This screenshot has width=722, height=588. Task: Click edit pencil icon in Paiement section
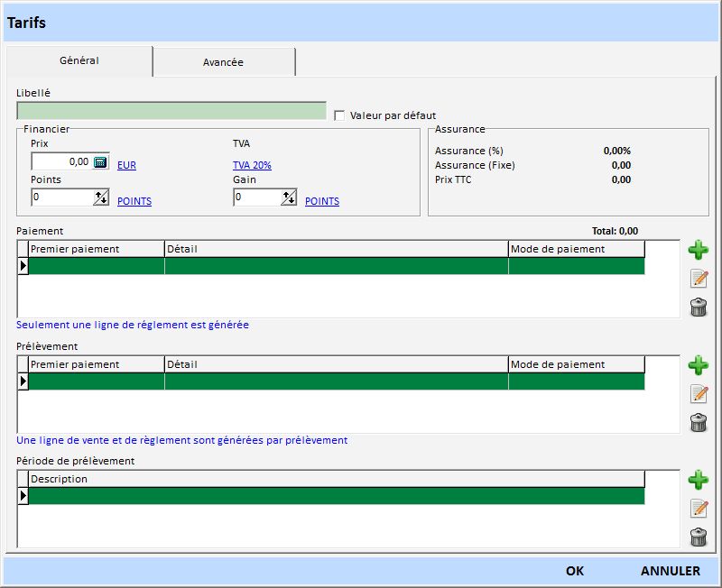coord(698,279)
